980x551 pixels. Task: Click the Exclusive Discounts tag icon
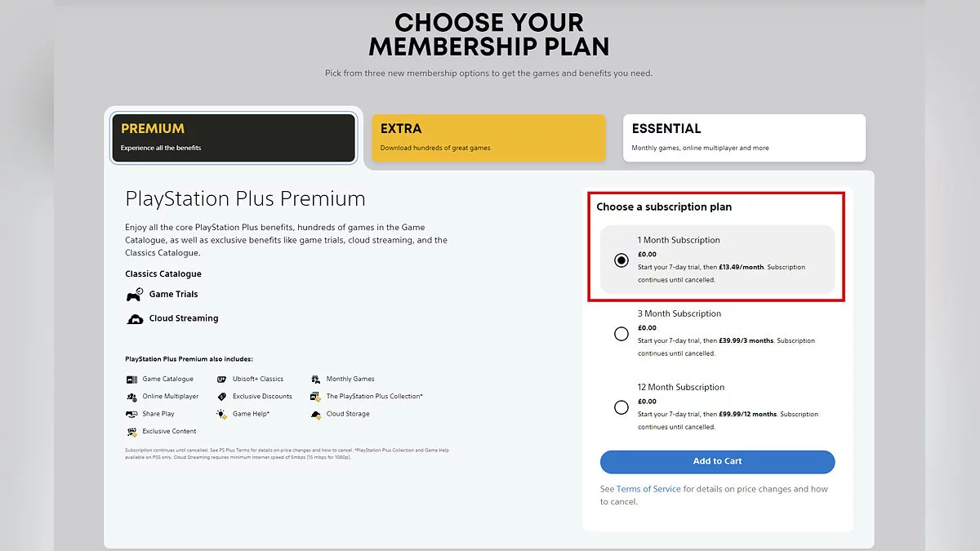[x=221, y=397]
